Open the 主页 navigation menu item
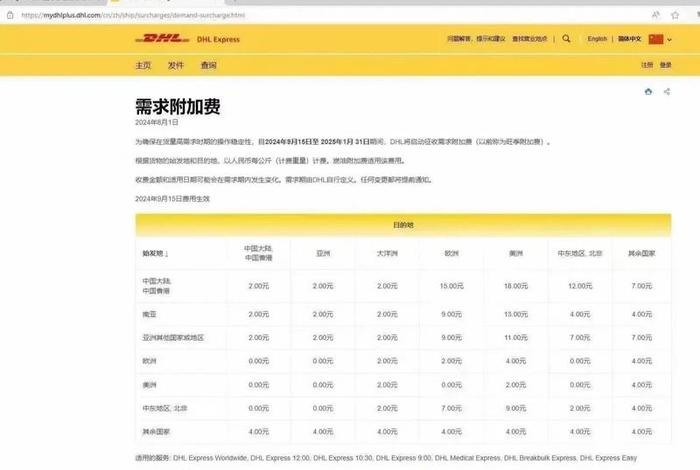The image size is (700, 470). [143, 65]
